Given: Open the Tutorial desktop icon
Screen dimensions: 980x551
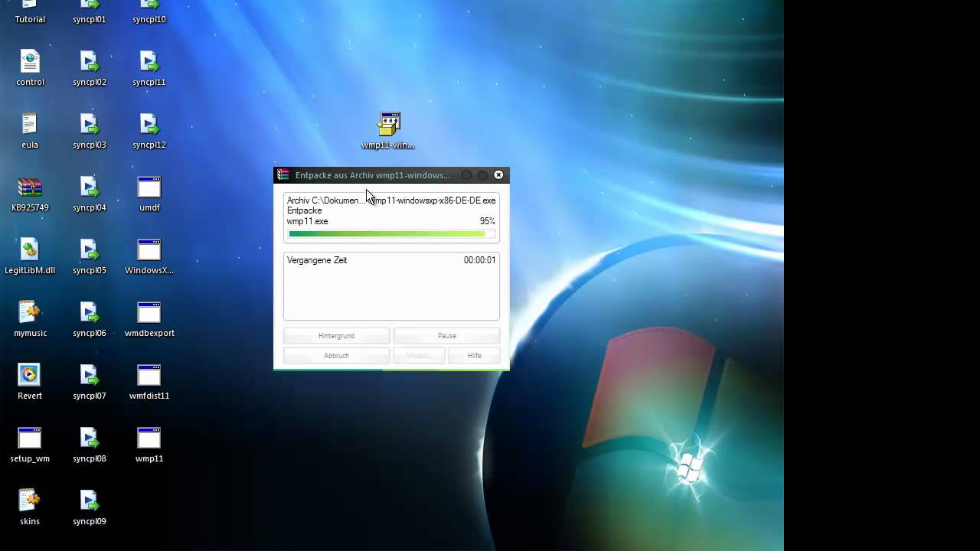Looking at the screenshot, I should tap(30, 11).
